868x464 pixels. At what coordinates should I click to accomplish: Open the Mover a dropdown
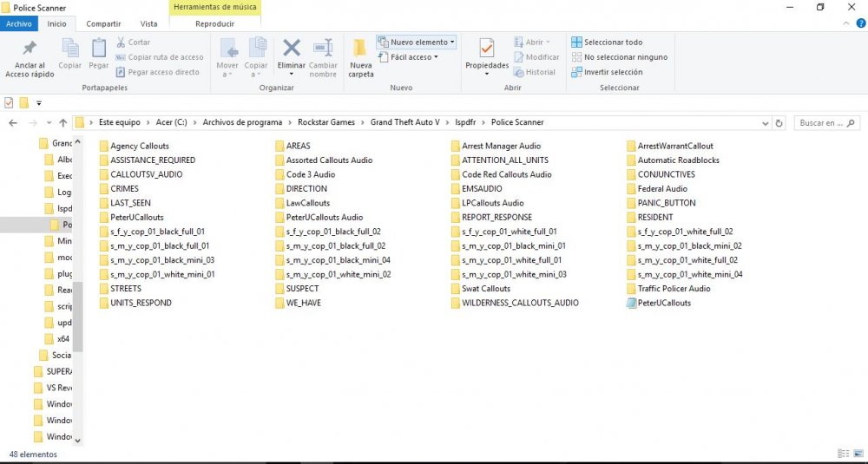coord(227,58)
